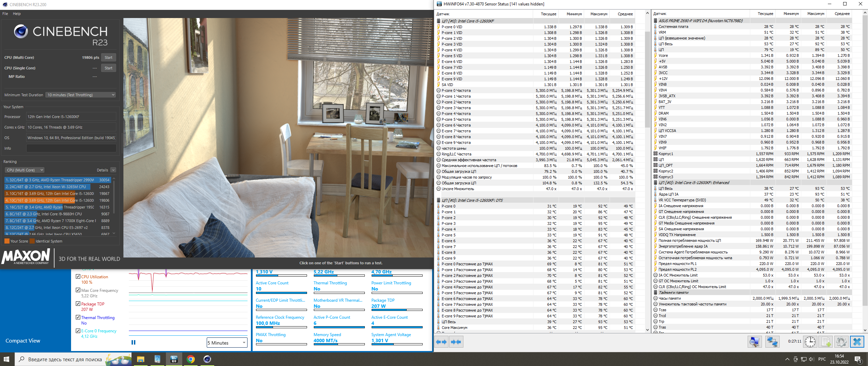Viewport: 868px width, 366px height.
Task: Pause the XTU monitoring graph
Action: (x=133, y=343)
